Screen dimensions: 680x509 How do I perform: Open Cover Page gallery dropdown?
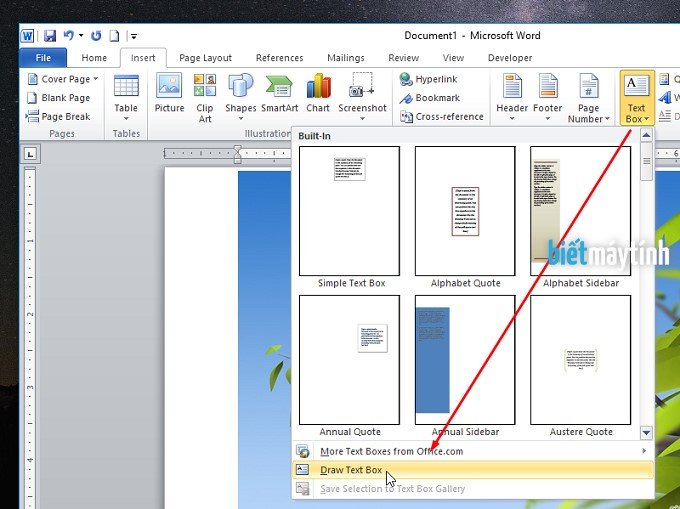tap(63, 79)
